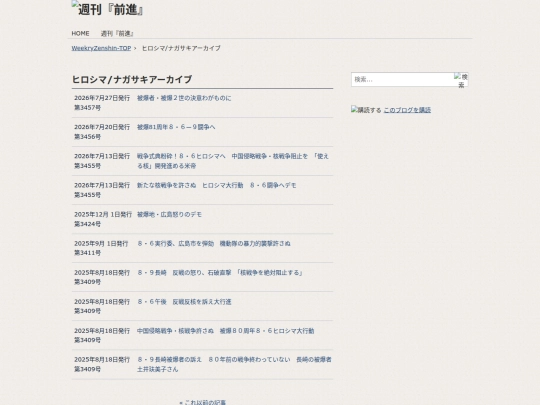Click the 検索 search button icon
Screen dimensions: 540x405
pyautogui.click(x=461, y=80)
